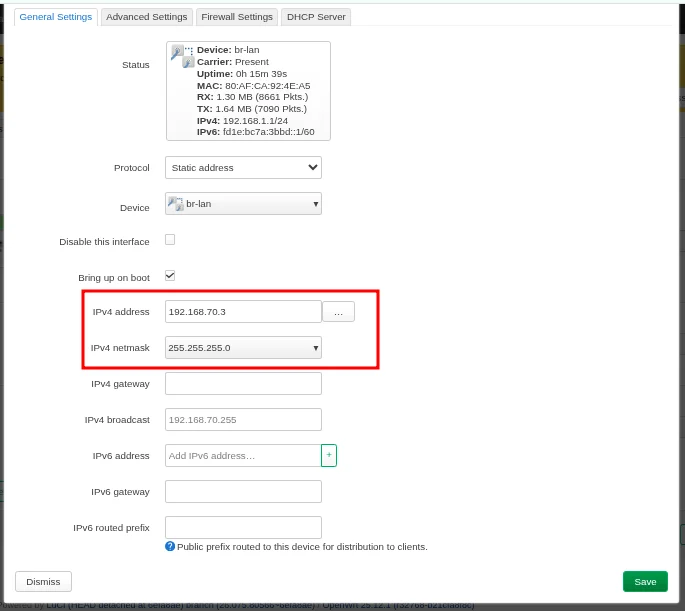The height and width of the screenshot is (611, 685).
Task: Click the MAC address 80:AF:CA:92:4E:A5 text
Action: [x=253, y=86]
